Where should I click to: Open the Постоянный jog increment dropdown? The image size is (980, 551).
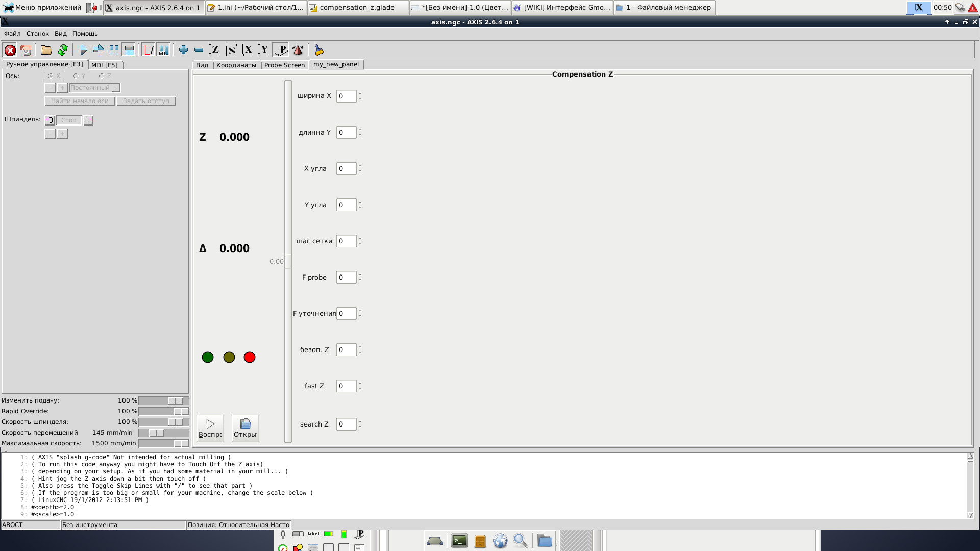[116, 88]
